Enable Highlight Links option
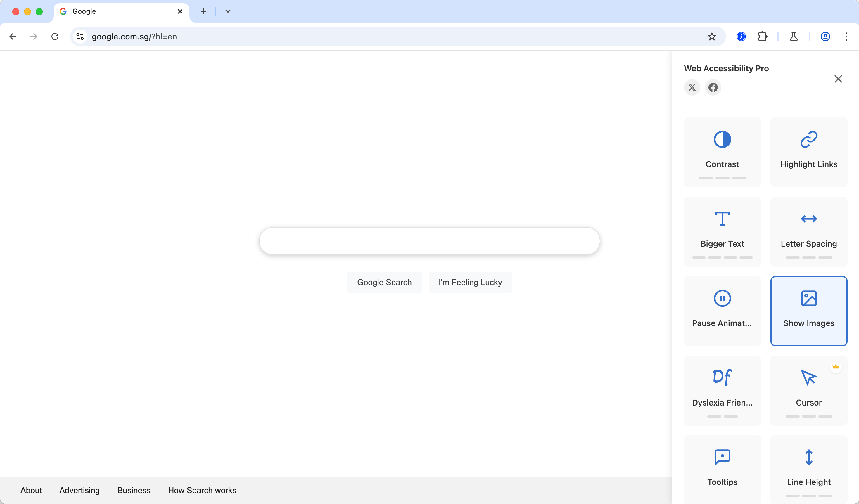The image size is (859, 504). 808,152
